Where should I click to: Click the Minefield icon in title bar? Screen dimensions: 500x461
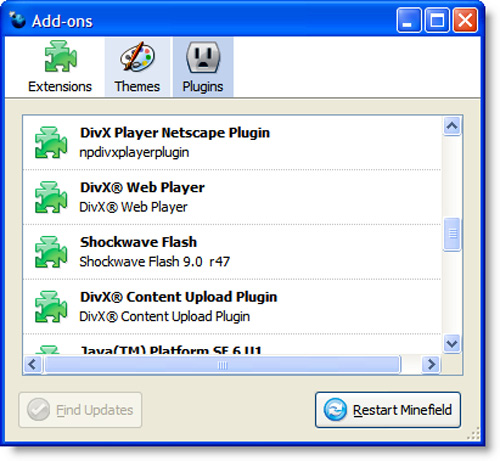(17, 20)
